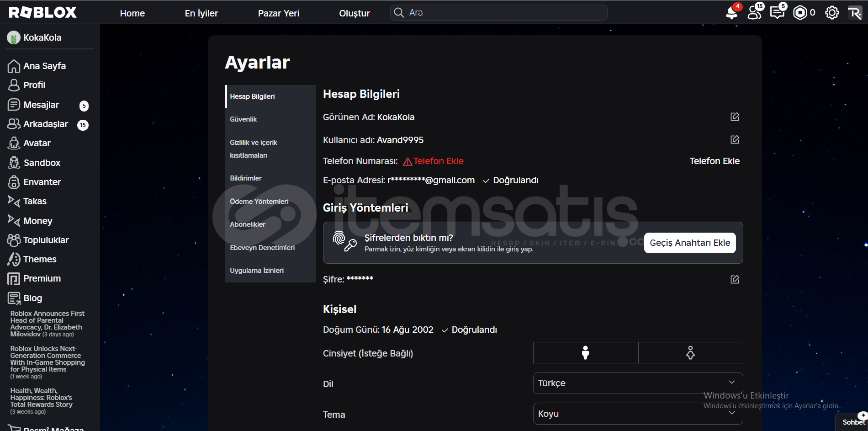The width and height of the screenshot is (868, 431).
Task: Open En İyiler in top navigation
Action: click(201, 13)
